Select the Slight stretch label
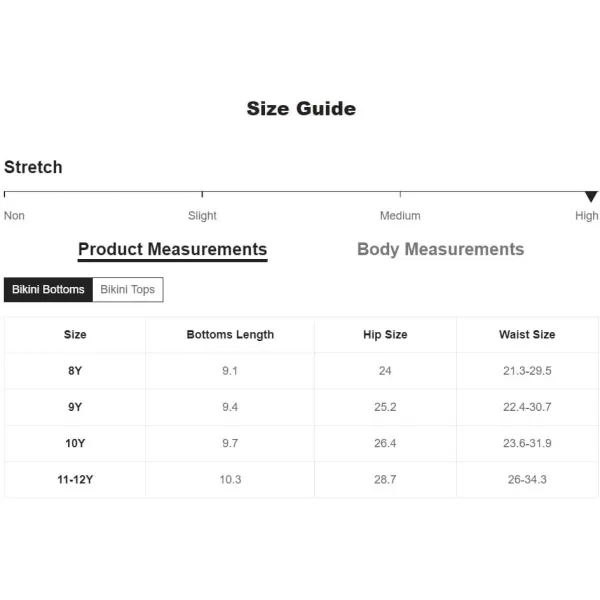The width and height of the screenshot is (600, 600). point(202,216)
